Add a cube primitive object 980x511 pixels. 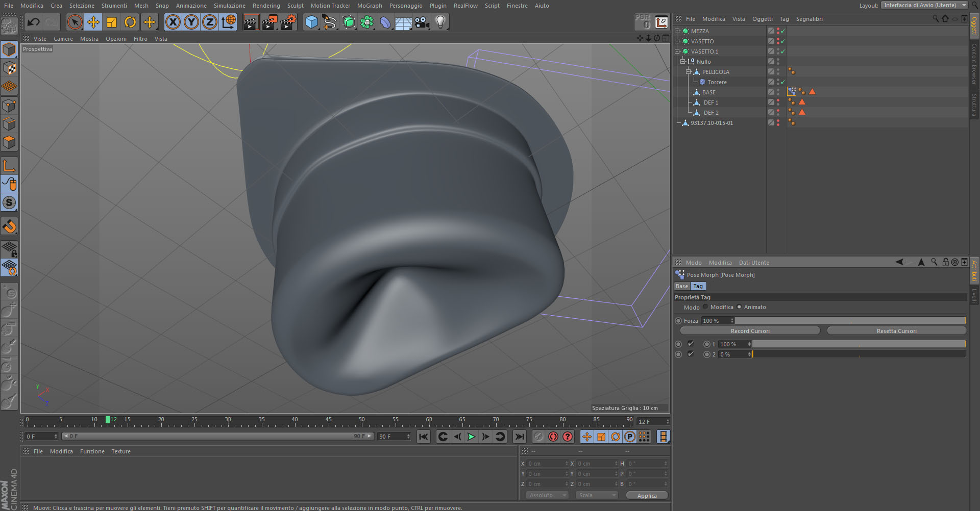tap(311, 22)
